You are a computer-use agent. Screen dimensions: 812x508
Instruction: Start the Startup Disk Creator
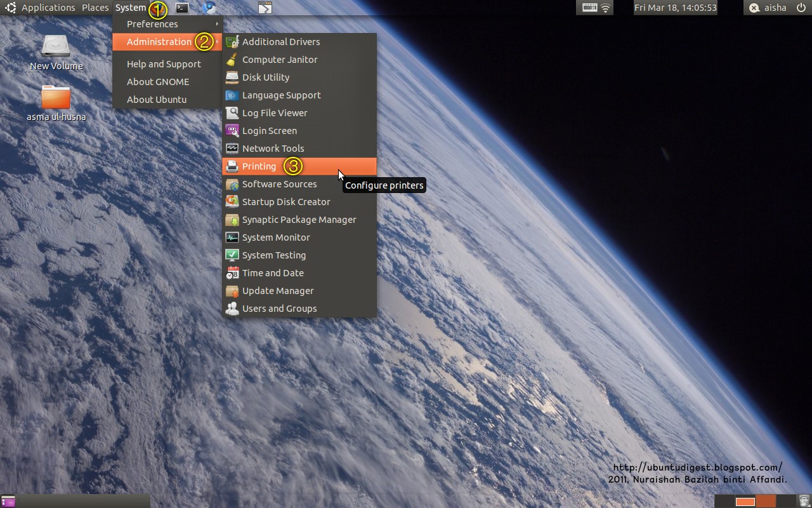click(x=299, y=202)
